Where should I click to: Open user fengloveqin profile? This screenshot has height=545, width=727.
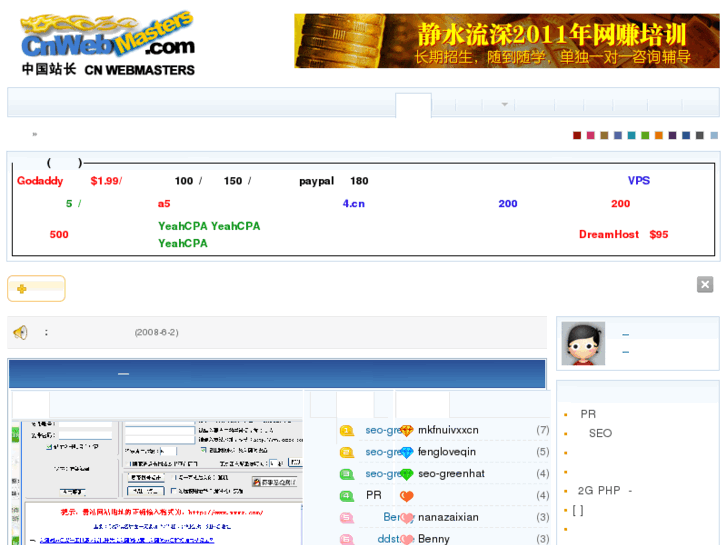click(x=446, y=452)
